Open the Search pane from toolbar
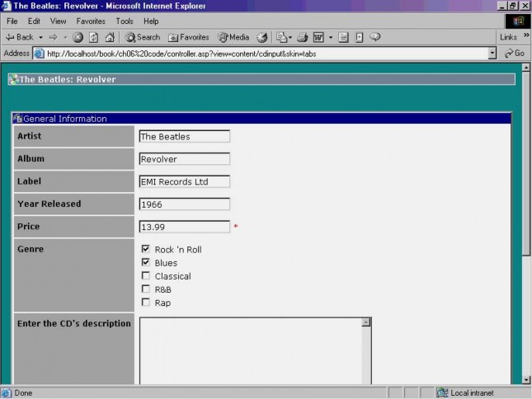Screen dimensions: 532x399 coord(143,37)
